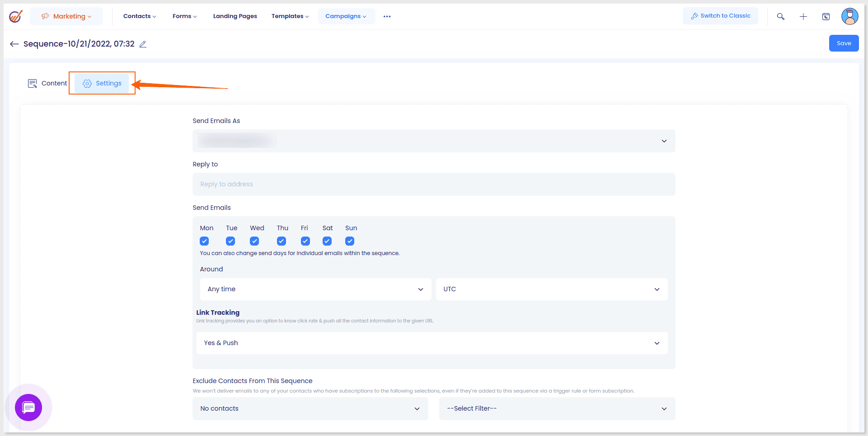868x436 pixels.
Task: Uncheck the Sat send day checkbox
Action: click(327, 241)
